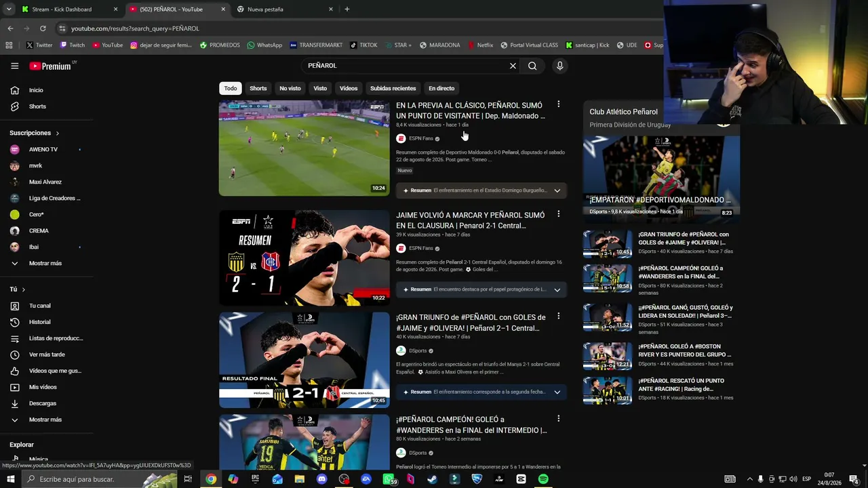
Task: Open the Twitch bookmark
Action: [x=73, y=45]
